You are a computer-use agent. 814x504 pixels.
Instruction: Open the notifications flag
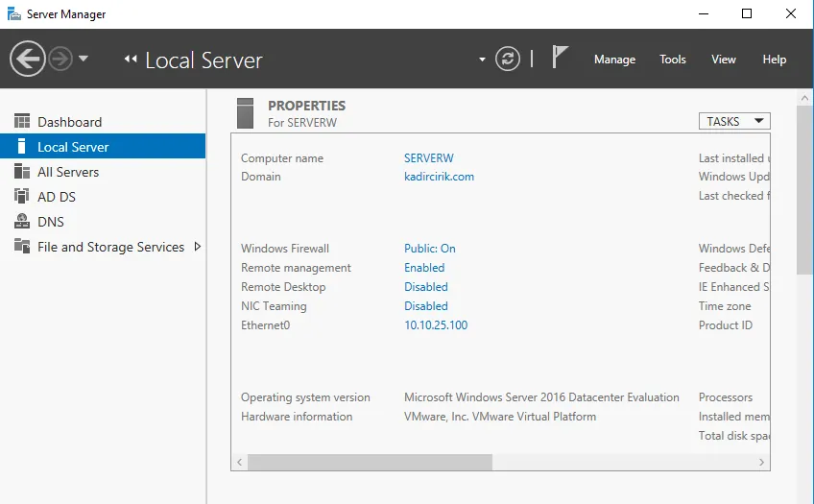point(560,57)
